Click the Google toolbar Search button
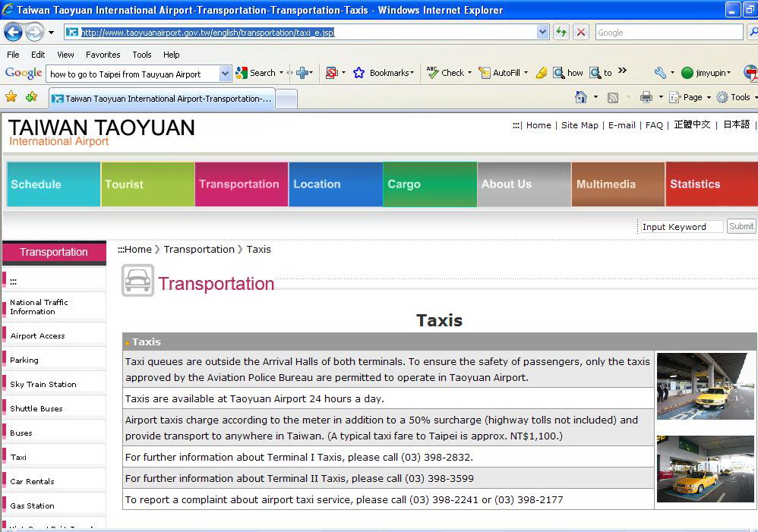 (x=255, y=73)
